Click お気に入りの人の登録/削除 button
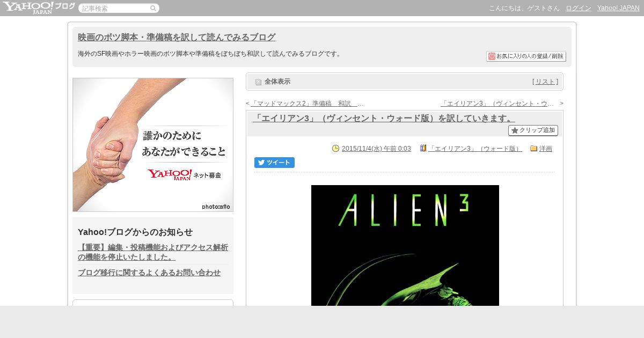 tap(526, 56)
